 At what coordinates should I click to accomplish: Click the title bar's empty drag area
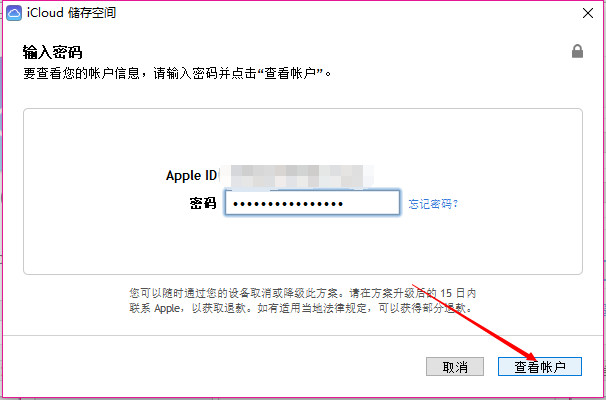click(x=348, y=13)
